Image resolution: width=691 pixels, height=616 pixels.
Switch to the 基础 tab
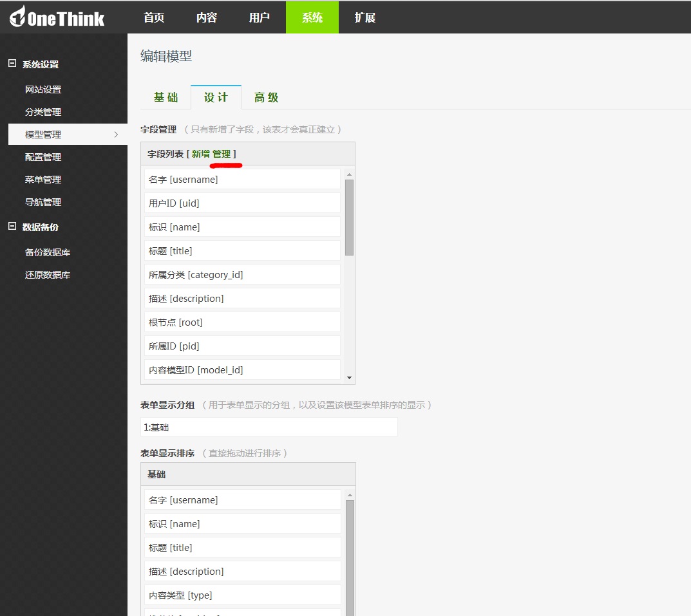click(166, 97)
